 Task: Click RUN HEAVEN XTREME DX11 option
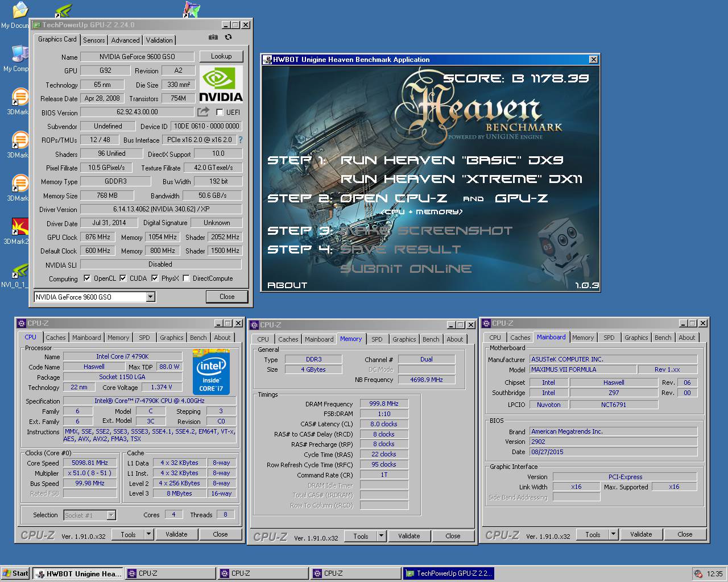pos(461,179)
